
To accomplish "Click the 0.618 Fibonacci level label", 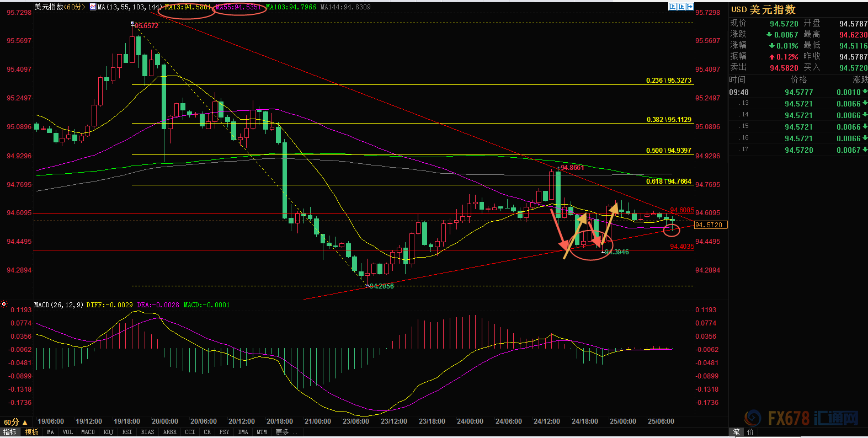I will coord(669,181).
